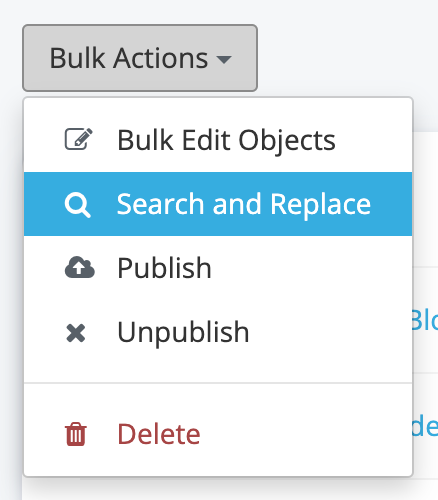This screenshot has width=438, height=500.
Task: Click the pencil-on-square Bulk Edit icon
Action: click(x=78, y=139)
